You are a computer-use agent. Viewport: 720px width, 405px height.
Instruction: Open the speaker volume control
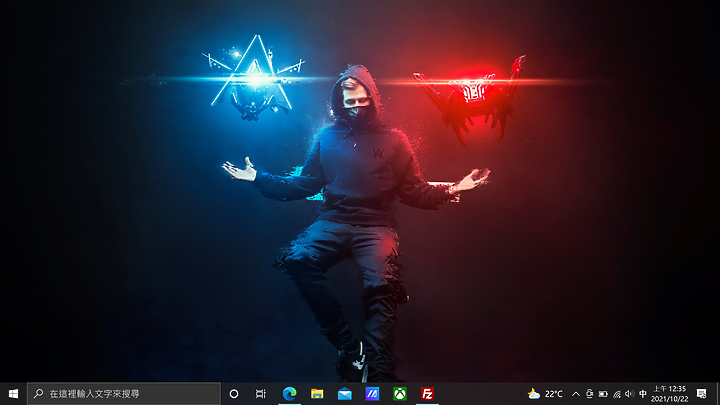(x=629, y=394)
